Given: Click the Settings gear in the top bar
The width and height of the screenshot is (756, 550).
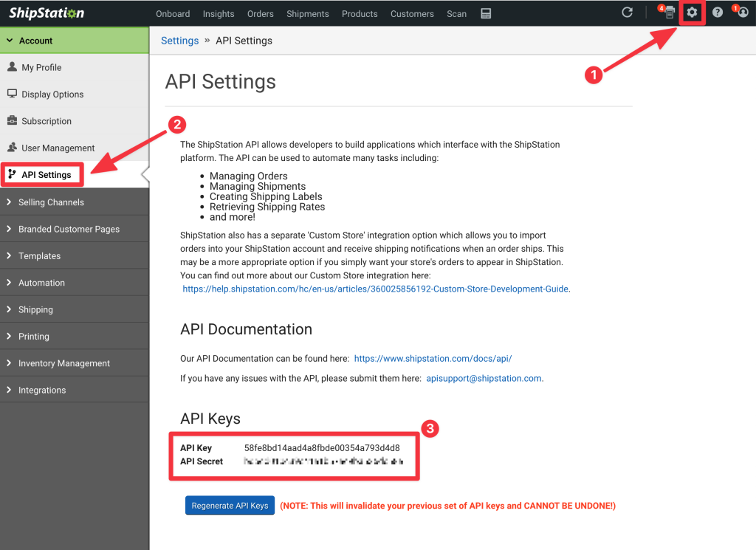Looking at the screenshot, I should click(693, 13).
